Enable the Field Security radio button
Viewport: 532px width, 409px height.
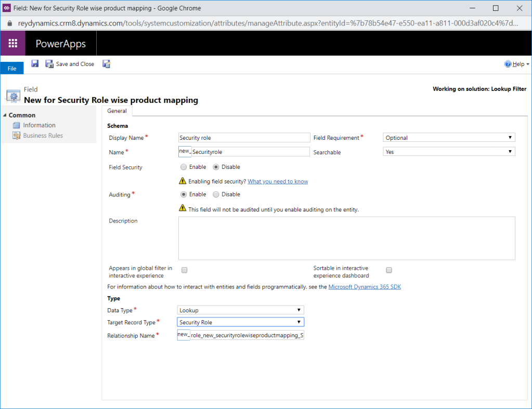coord(184,167)
